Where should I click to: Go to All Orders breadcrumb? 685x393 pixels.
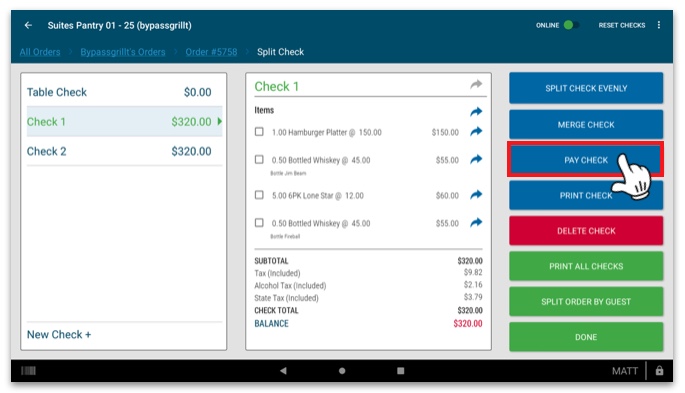[40, 52]
